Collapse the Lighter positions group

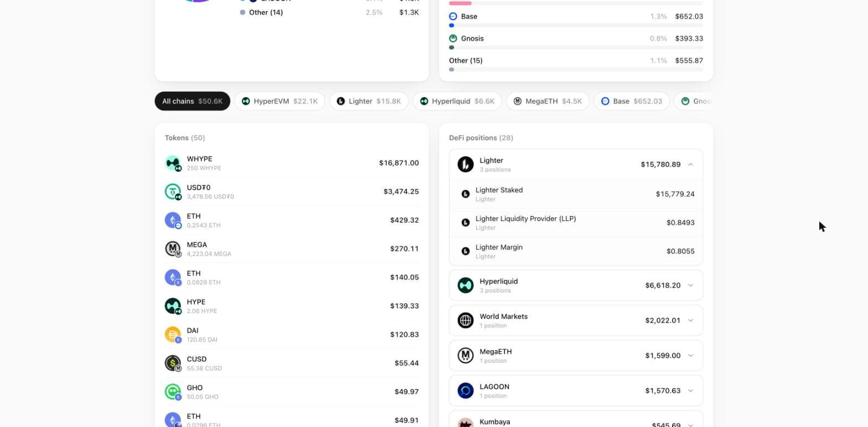(x=690, y=164)
